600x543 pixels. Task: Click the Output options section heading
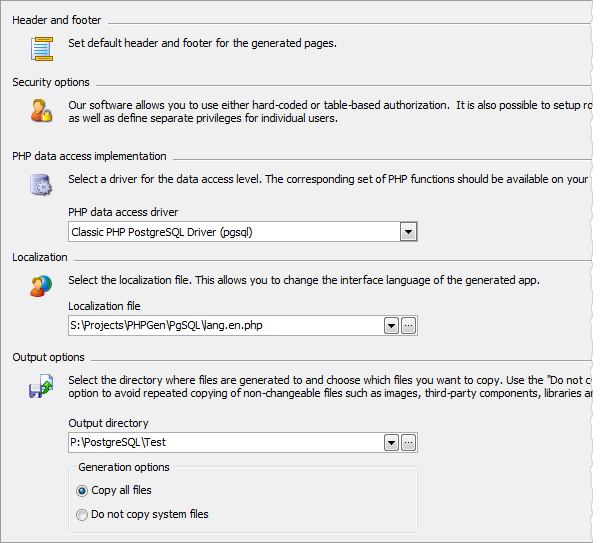[48, 357]
